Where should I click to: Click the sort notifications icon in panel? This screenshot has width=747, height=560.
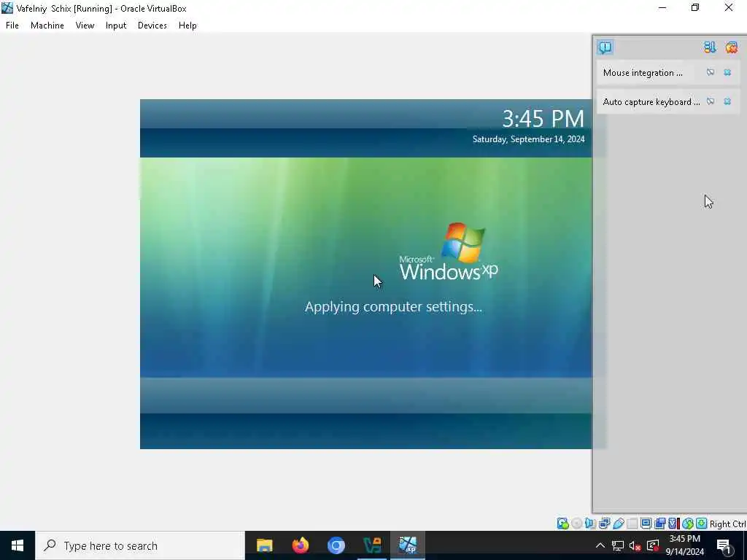click(710, 47)
